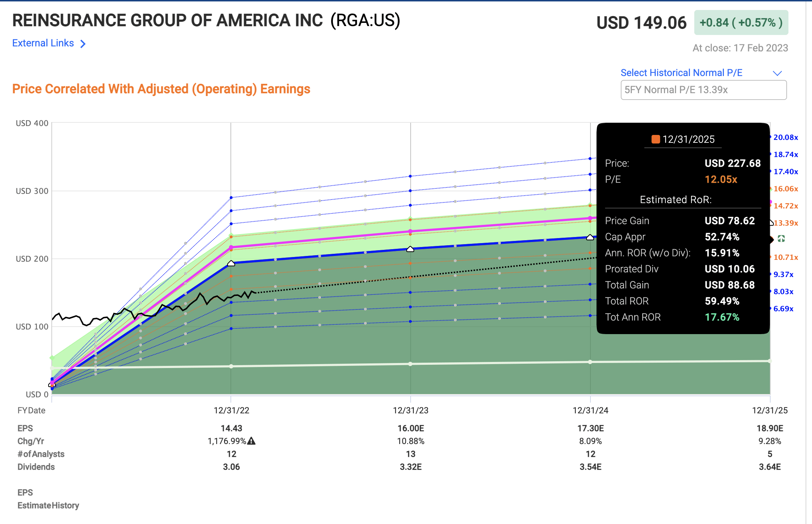Select the 16.06x P/E line label

tap(786, 189)
